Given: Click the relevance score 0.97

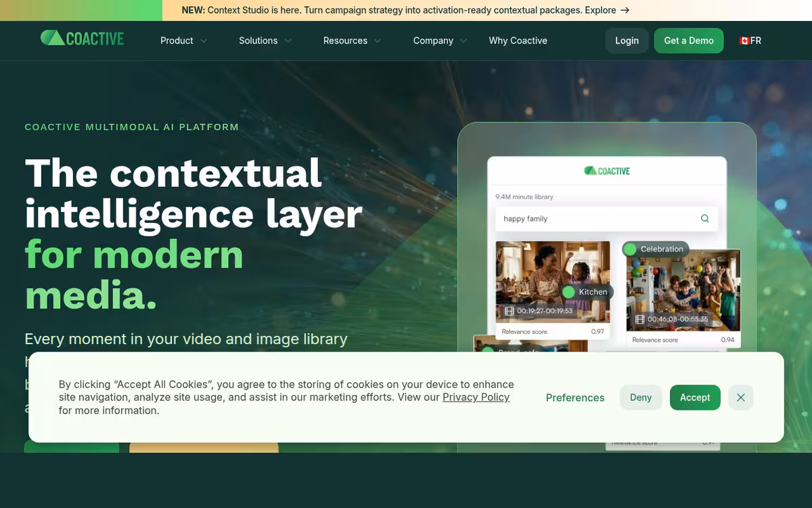Looking at the screenshot, I should pyautogui.click(x=597, y=332).
